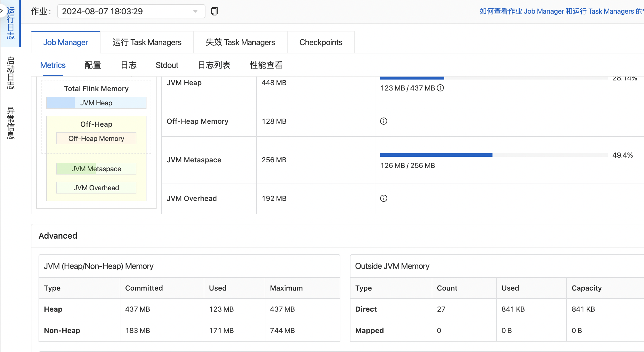Switch to the Job Manager tab
Viewport: 644px width, 352px height.
66,42
